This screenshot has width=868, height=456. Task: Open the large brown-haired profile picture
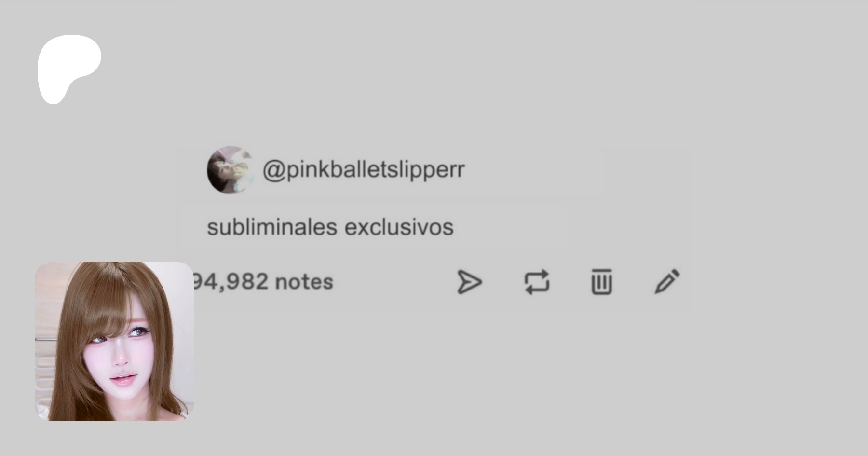(114, 342)
